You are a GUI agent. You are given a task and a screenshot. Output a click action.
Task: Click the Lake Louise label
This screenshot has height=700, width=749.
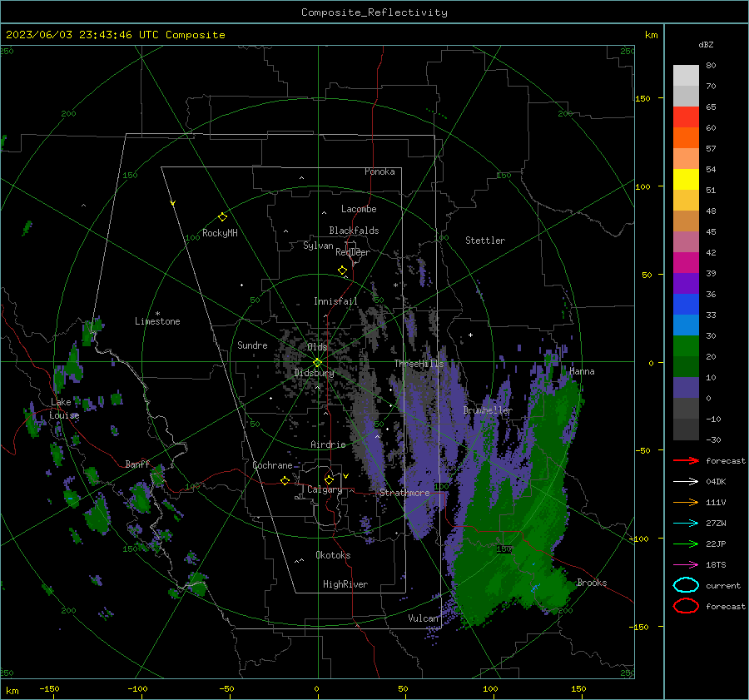point(64,409)
